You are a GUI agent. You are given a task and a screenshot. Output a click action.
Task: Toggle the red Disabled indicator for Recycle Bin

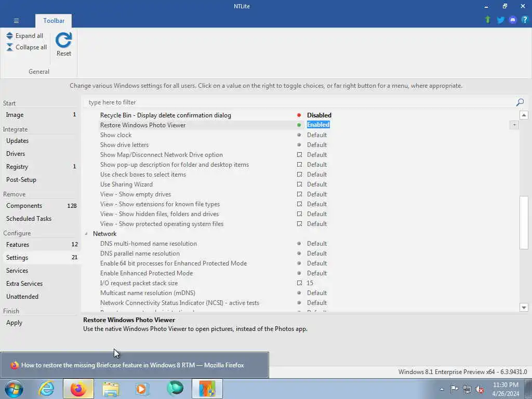pyautogui.click(x=299, y=115)
